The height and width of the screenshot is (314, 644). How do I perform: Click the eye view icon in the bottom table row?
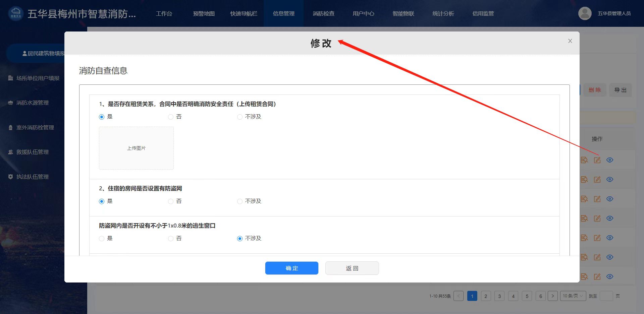coord(610,277)
